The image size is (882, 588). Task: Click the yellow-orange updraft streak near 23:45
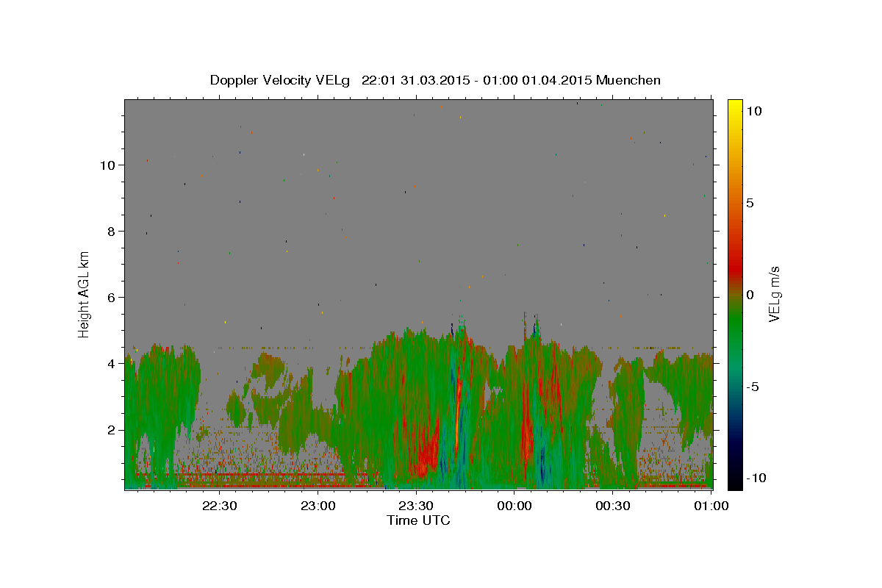tap(459, 408)
